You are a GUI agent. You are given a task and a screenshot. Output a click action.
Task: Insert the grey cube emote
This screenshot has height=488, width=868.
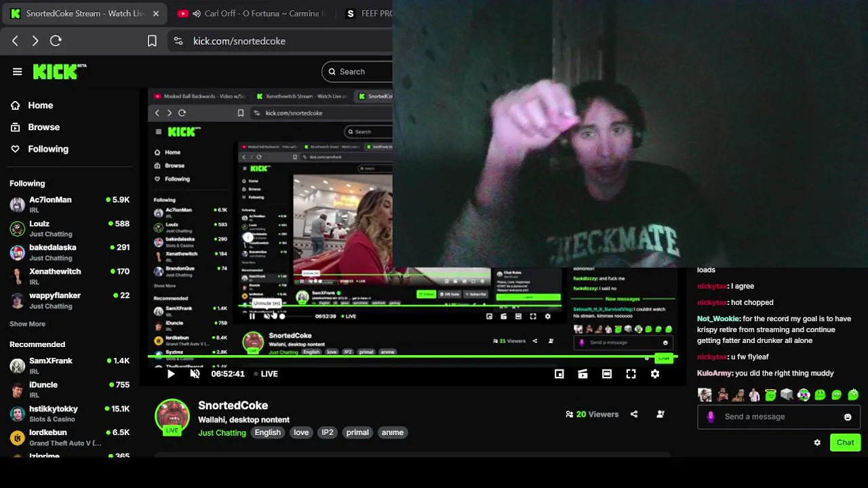(x=787, y=394)
